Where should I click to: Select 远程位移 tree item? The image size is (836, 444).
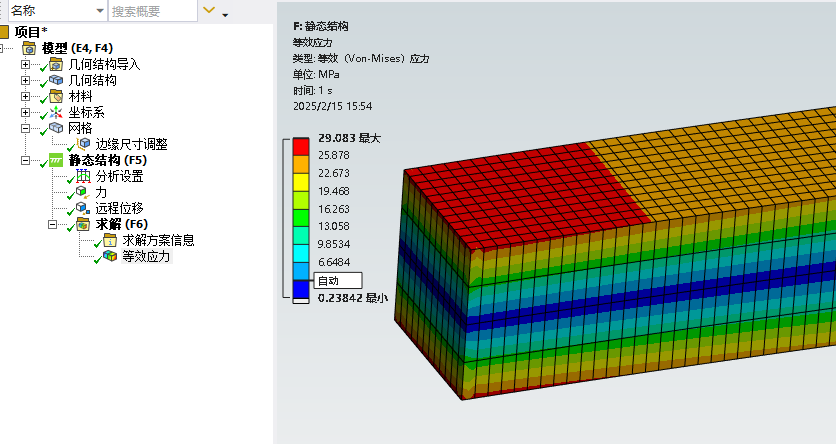[x=119, y=208]
